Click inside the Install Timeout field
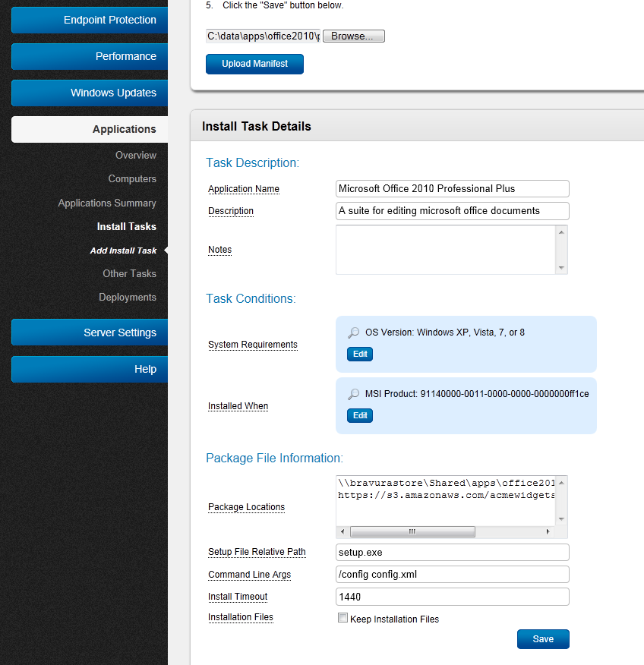 click(x=452, y=597)
